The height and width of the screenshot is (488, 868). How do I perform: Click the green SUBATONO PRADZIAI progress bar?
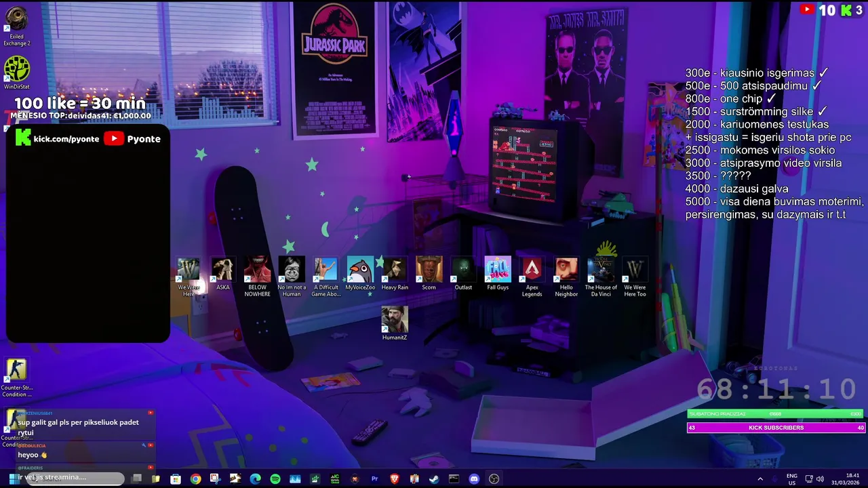[775, 413]
